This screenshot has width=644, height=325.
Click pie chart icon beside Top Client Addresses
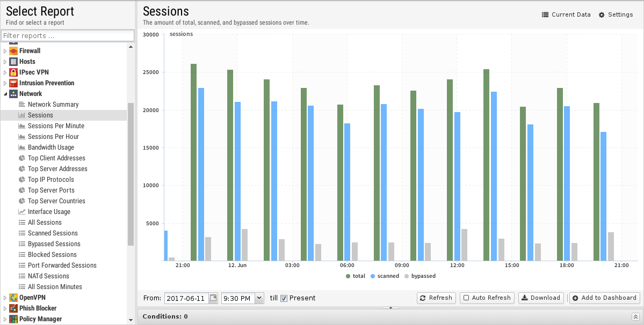(x=22, y=158)
